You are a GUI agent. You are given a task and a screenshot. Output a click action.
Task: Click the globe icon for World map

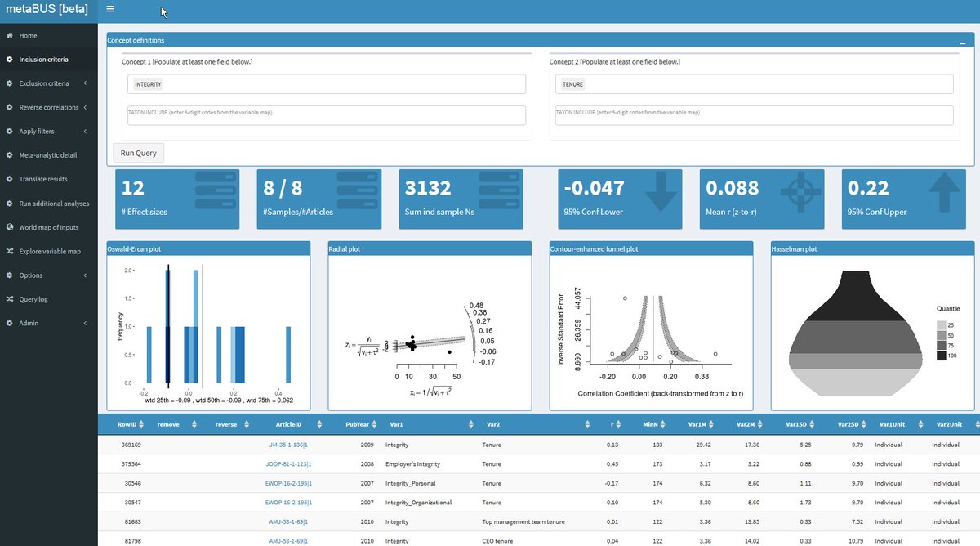(9, 227)
